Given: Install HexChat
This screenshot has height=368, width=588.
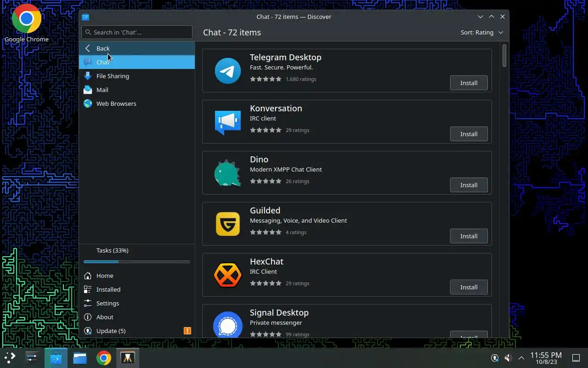Looking at the screenshot, I should click(x=469, y=287).
